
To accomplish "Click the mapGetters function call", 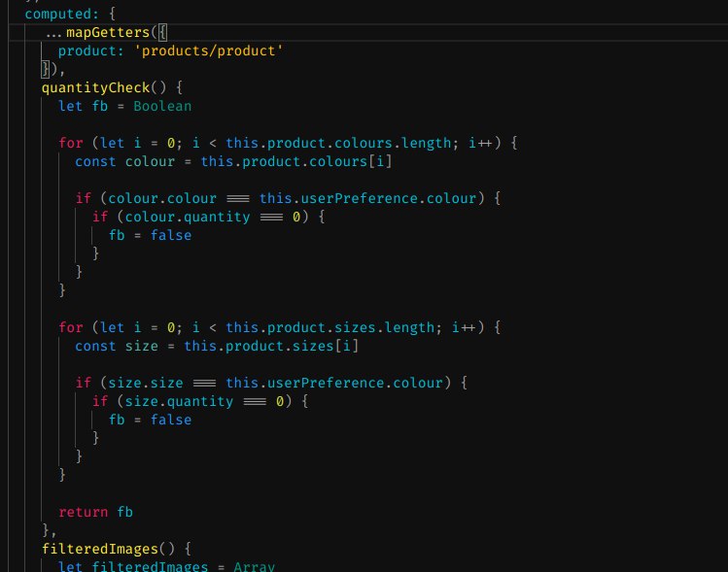I will tap(108, 32).
